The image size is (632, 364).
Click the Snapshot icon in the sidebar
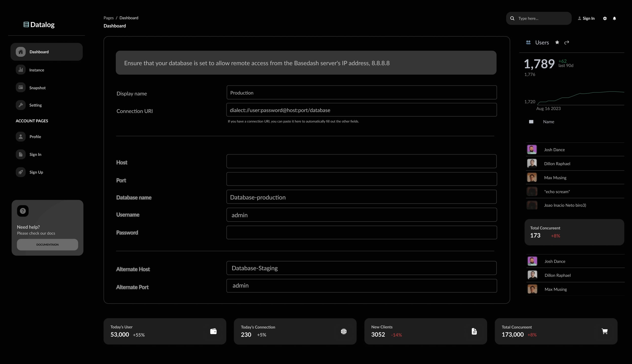pyautogui.click(x=20, y=87)
